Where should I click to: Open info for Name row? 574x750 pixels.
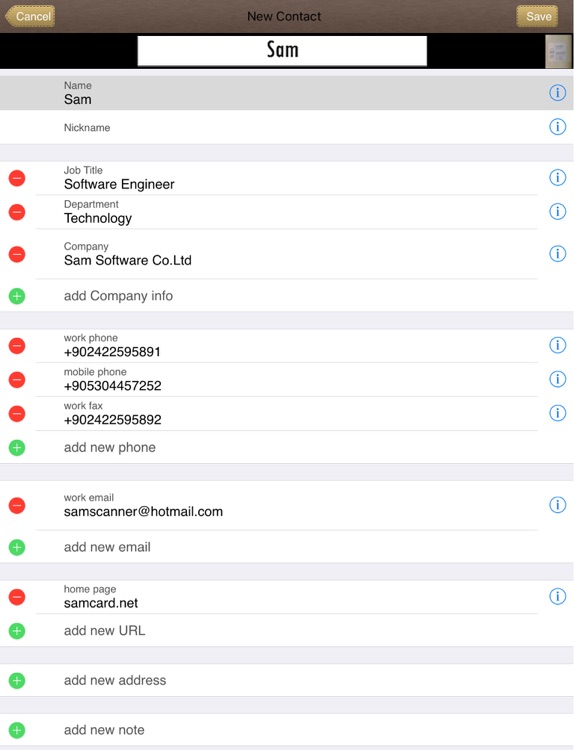[557, 92]
